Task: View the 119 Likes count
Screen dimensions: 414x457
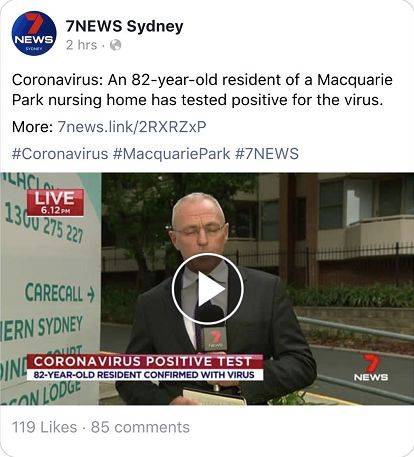Action: (44, 427)
